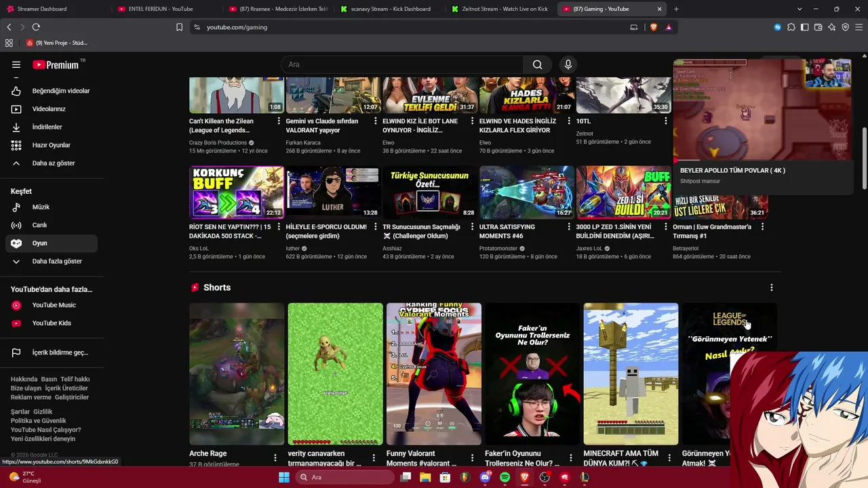This screenshot has height=488, width=868.
Task: Open the Windows Start menu
Action: click(284, 477)
